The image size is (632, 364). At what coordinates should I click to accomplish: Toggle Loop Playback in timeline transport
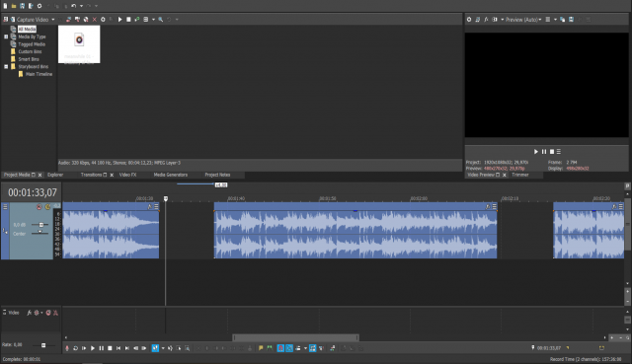tap(75, 348)
